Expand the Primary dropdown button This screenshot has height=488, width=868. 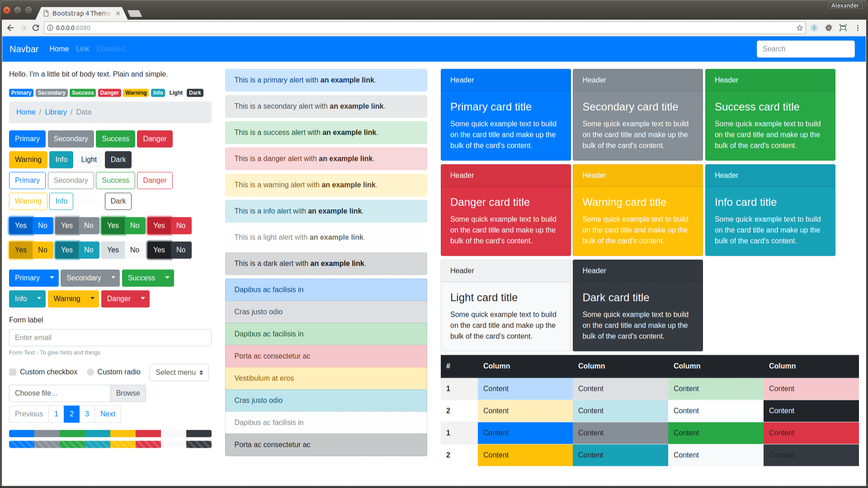click(52, 278)
